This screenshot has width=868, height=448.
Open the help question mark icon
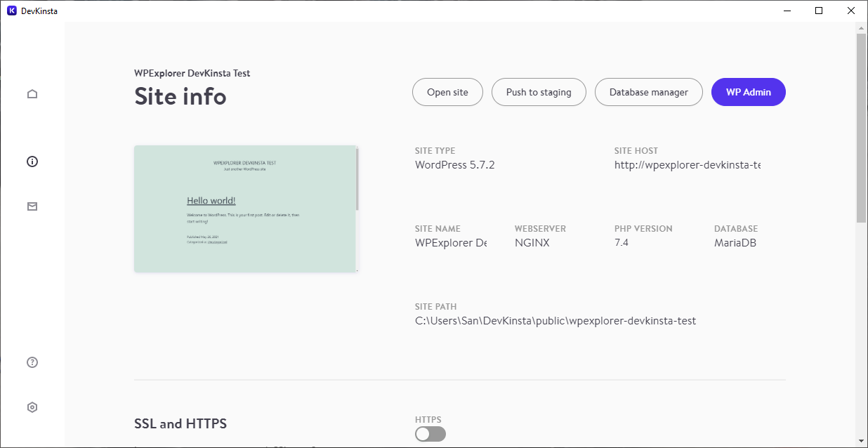click(32, 362)
